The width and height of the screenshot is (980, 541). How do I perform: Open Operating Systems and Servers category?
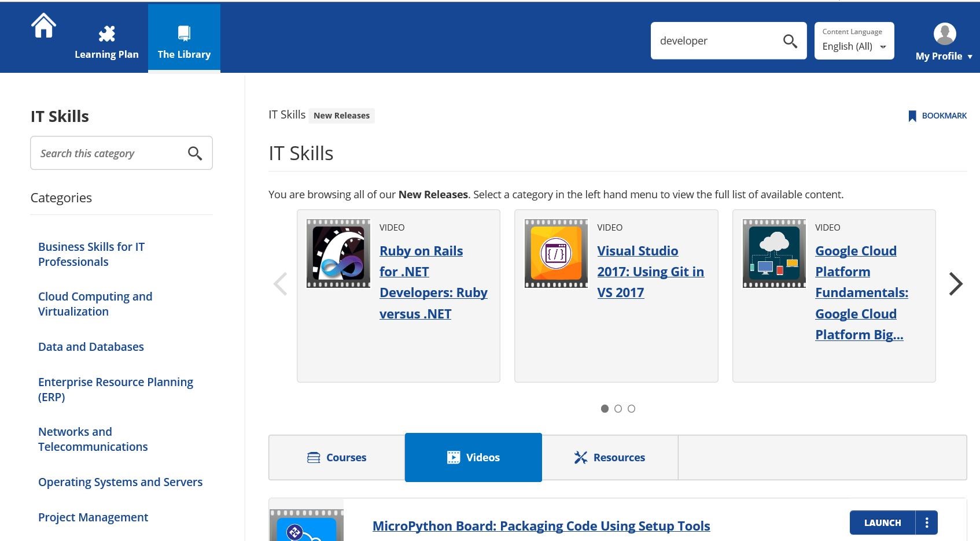click(x=120, y=482)
